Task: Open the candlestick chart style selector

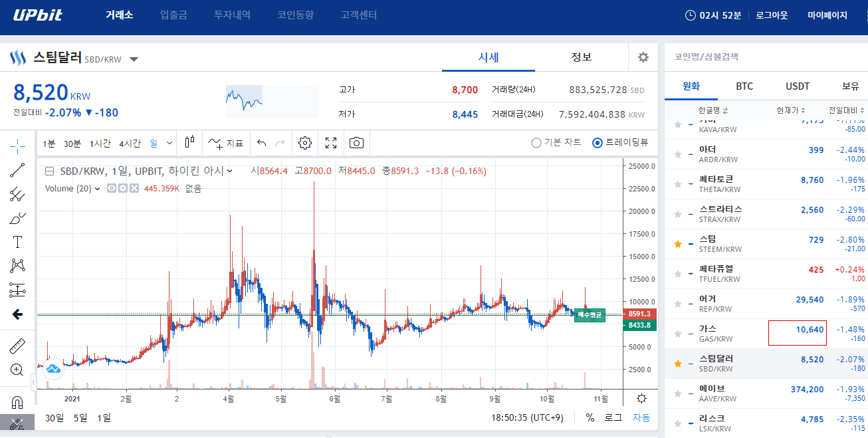Action: click(190, 142)
